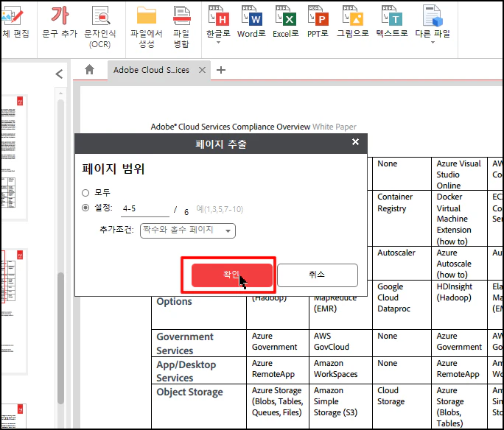This screenshot has height=430, width=504.
Task: Open the object edit tool (체 편집)
Action: tap(15, 23)
